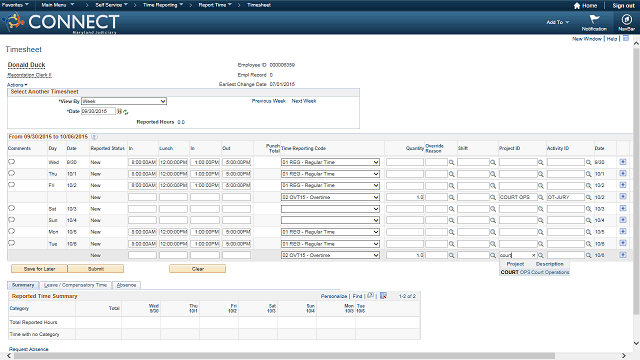Open comment bubble for Tue 10/6 row
640x360 pixels.
[11, 243]
